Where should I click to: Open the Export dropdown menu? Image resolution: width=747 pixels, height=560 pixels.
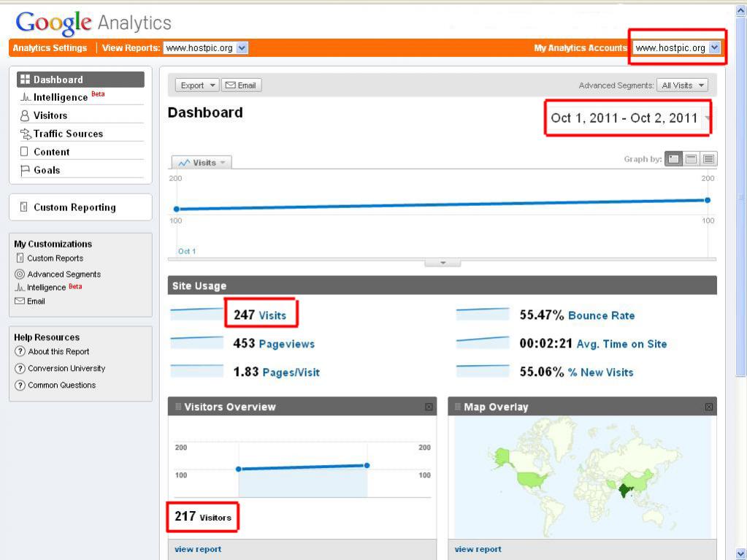(197, 85)
